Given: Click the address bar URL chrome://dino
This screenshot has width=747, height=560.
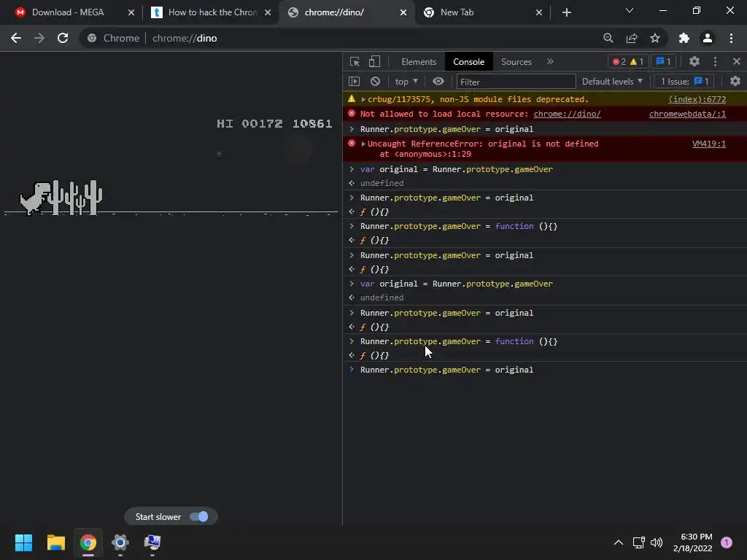Looking at the screenshot, I should (185, 38).
